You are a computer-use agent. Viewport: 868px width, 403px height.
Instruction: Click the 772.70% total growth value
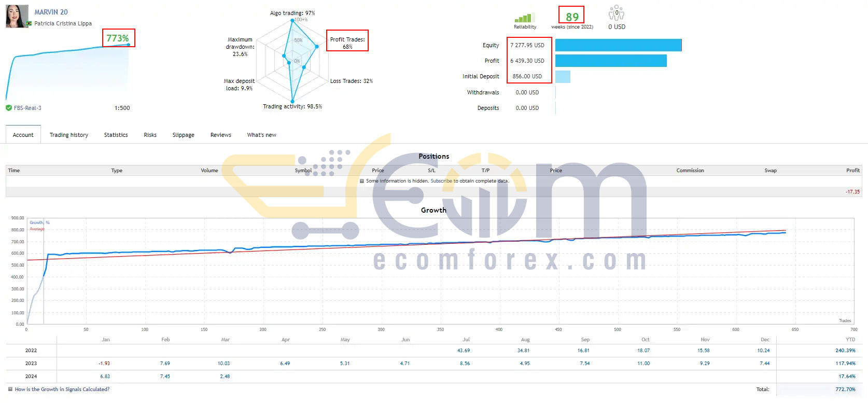tap(845, 389)
